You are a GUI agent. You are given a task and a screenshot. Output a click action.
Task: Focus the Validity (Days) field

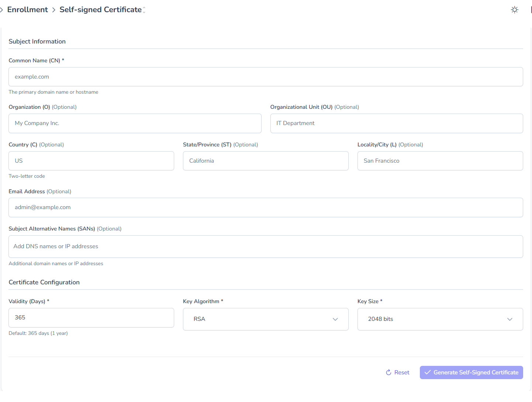point(91,318)
